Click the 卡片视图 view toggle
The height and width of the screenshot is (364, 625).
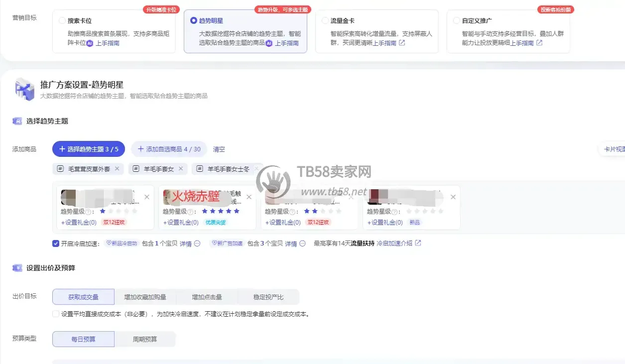tap(613, 149)
